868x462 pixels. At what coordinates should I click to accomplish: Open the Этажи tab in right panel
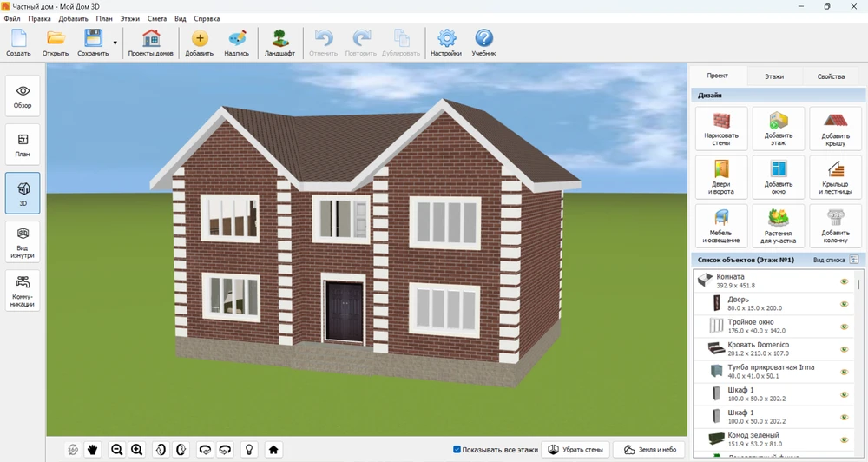773,76
